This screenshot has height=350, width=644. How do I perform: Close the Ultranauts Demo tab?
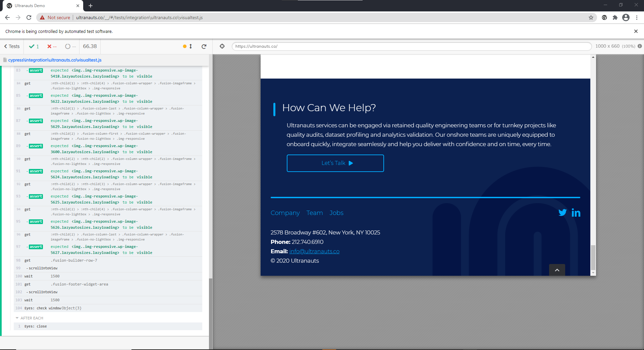[x=78, y=6]
